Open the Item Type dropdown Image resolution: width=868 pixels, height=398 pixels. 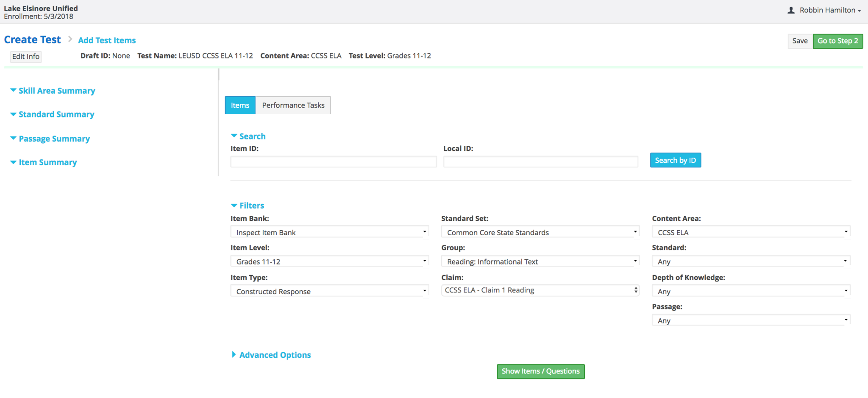pos(329,291)
